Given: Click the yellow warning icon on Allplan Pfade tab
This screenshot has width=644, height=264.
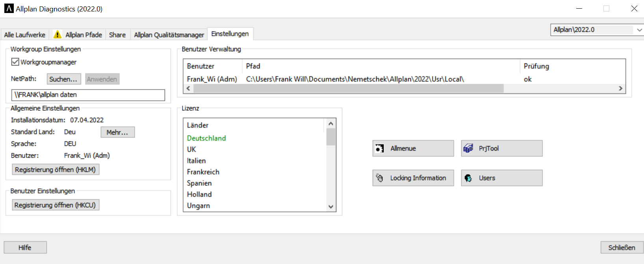Looking at the screenshot, I should 58,35.
